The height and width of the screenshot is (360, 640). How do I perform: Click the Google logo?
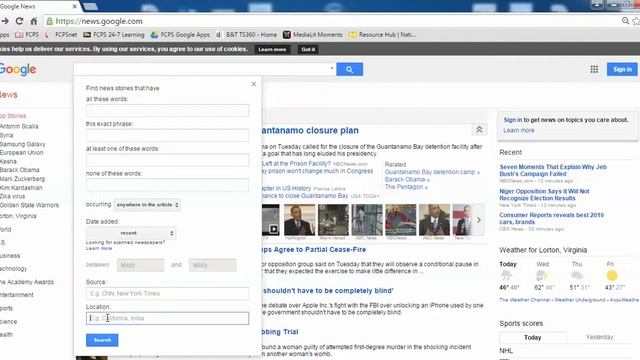click(18, 69)
